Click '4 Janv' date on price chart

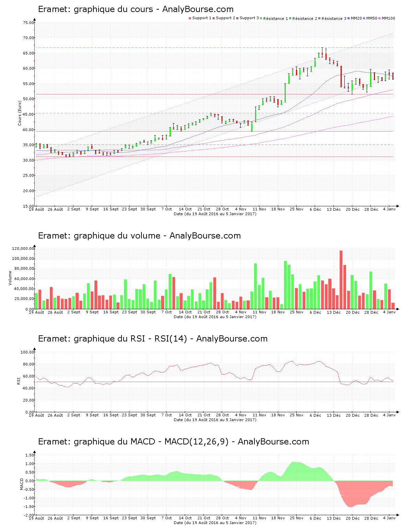389,209
